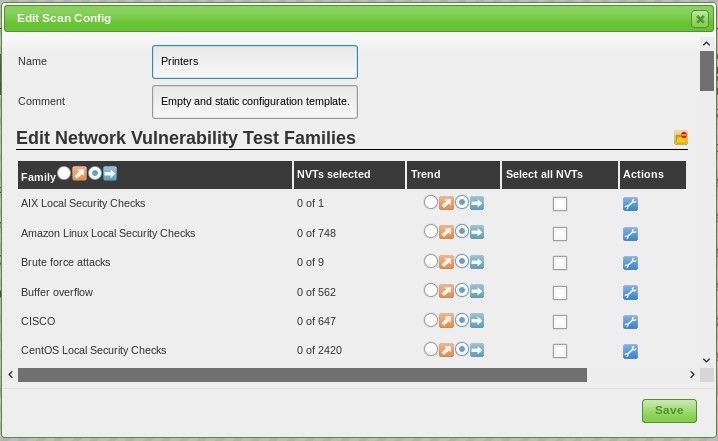
Task: Click the horizontal scrollbar left arrow
Action: point(11,375)
